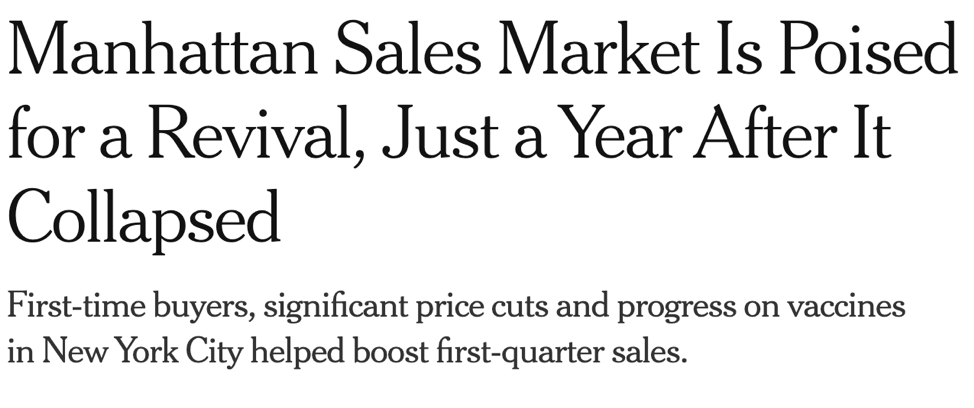This screenshot has height=408, width=974.
Task: Click the word "boost" in the summary
Action: click(x=390, y=352)
